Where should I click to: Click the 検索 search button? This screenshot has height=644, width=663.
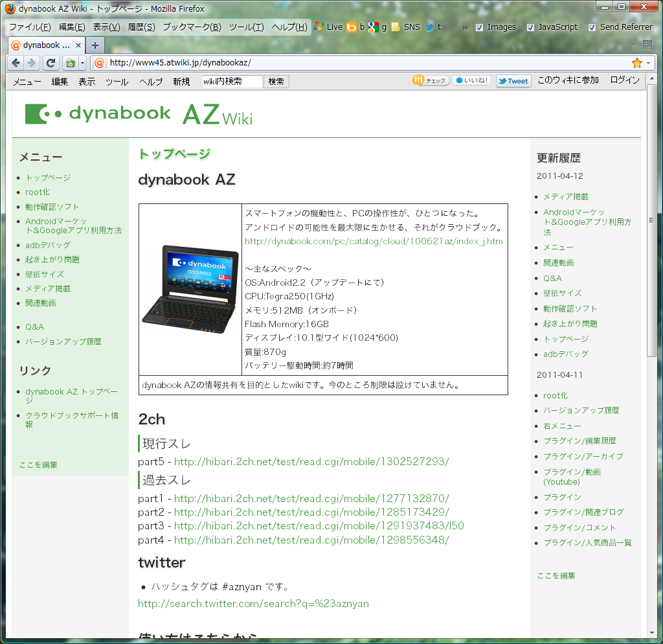pyautogui.click(x=276, y=81)
